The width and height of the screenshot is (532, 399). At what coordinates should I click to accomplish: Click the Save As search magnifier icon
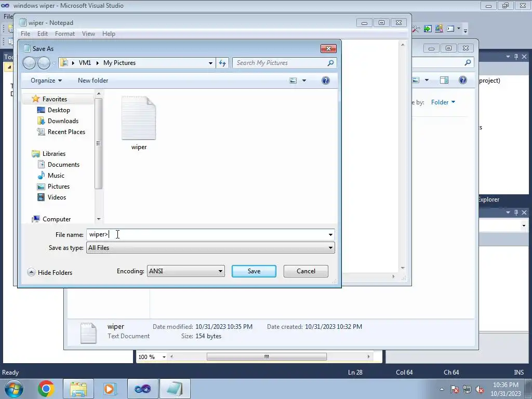click(x=330, y=63)
